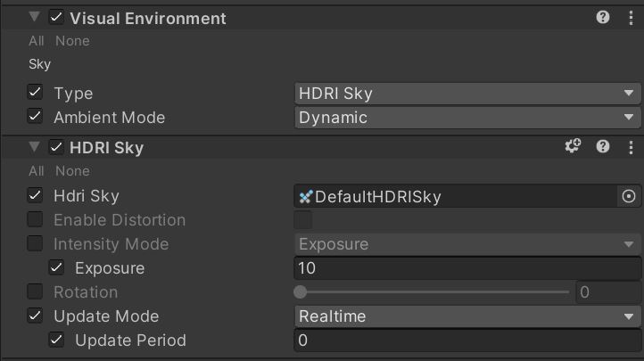Open object picker for DefaultHDRISky field

tap(629, 196)
